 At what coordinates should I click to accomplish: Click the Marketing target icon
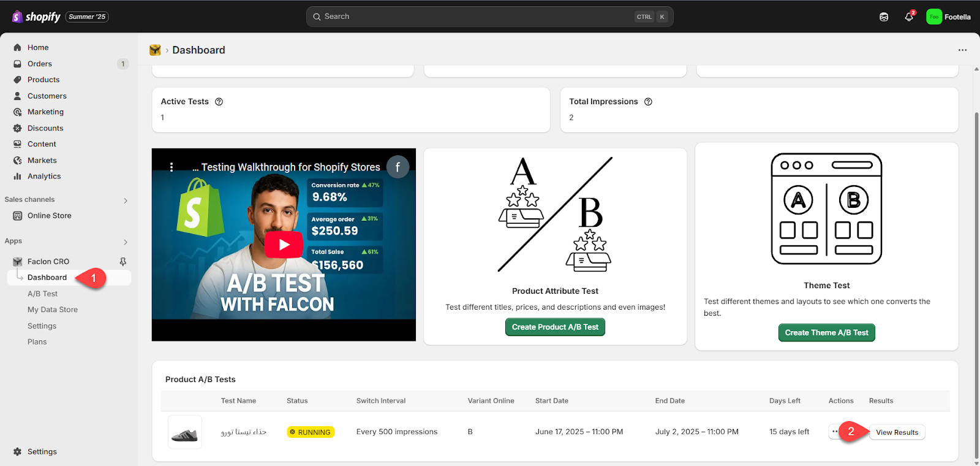click(17, 112)
